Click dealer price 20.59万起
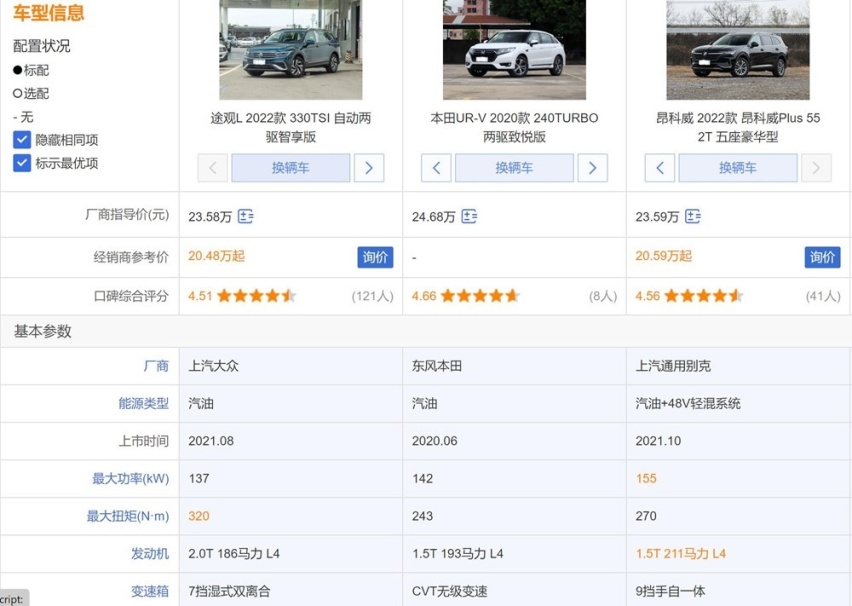This screenshot has width=852, height=606. [663, 256]
